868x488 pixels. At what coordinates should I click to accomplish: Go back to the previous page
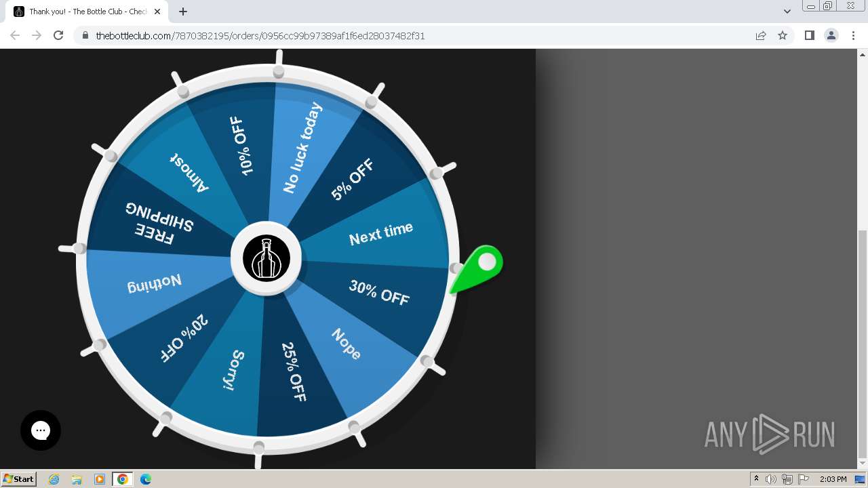15,35
